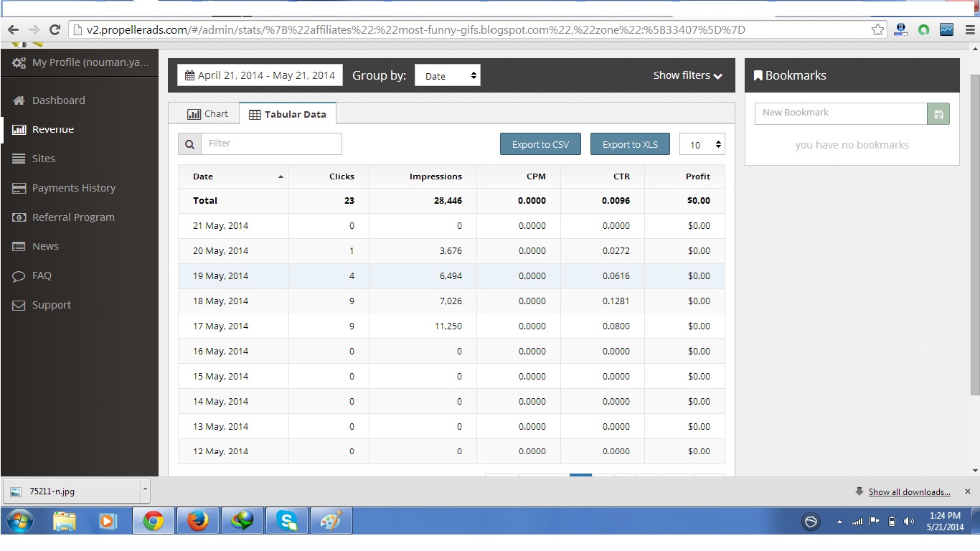The width and height of the screenshot is (980, 551).
Task: Open the Group by Date dropdown
Action: [x=447, y=75]
